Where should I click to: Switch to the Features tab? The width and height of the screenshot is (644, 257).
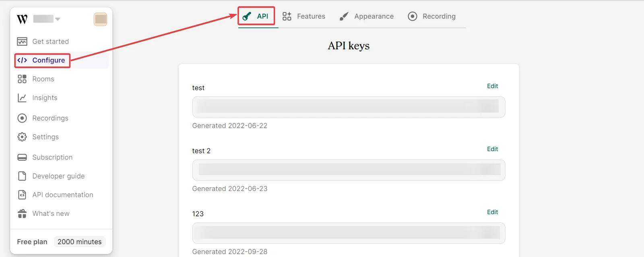304,16
